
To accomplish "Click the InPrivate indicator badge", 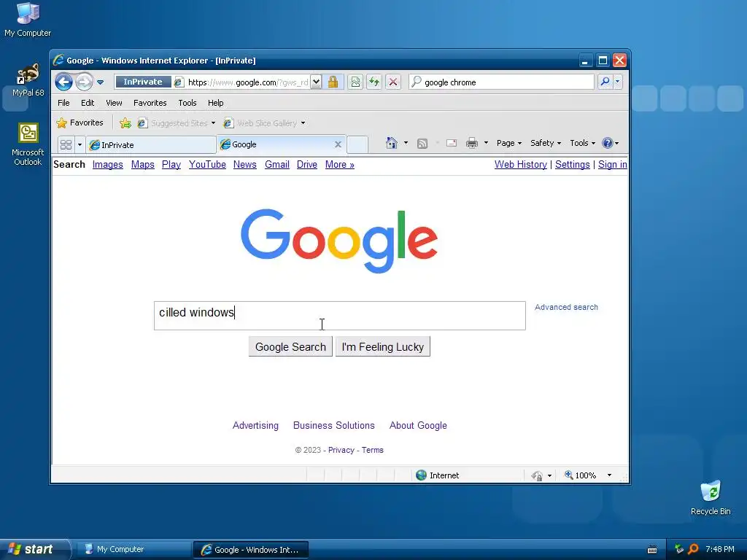I will pos(143,82).
